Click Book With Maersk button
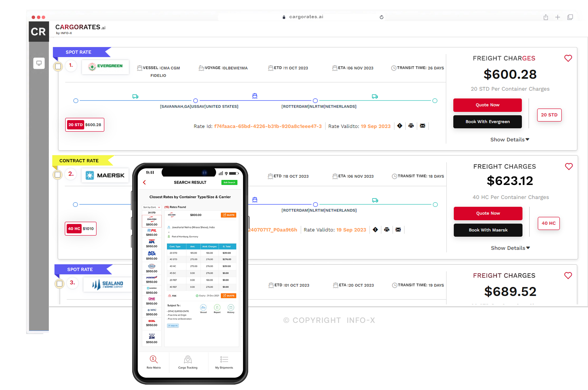Viewport: 588px width, 390px height. (487, 230)
